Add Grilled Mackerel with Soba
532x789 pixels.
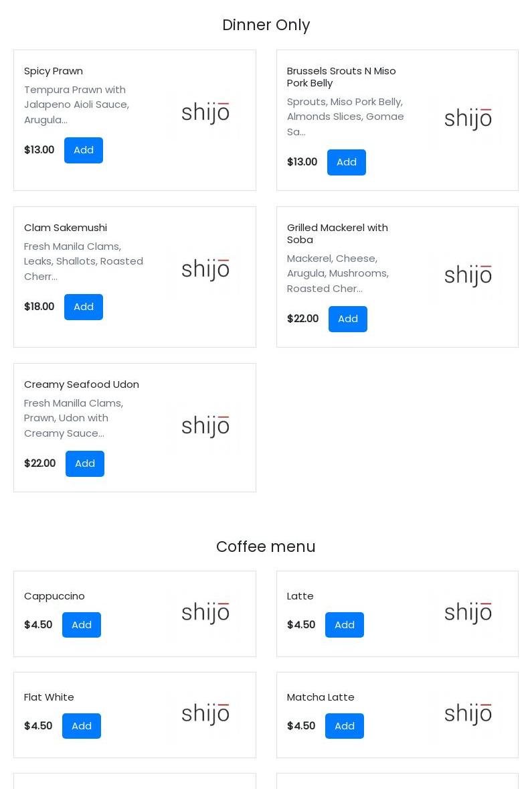click(x=347, y=319)
